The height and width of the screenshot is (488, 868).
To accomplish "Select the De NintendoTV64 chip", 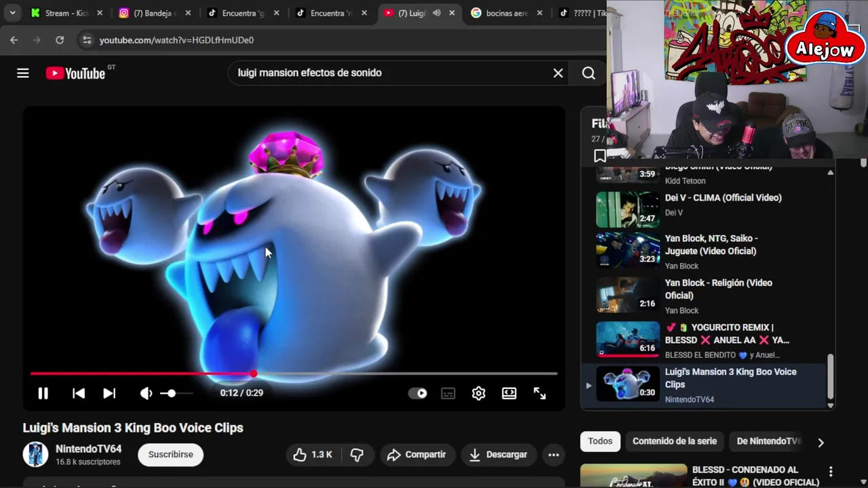I will pyautogui.click(x=769, y=441).
